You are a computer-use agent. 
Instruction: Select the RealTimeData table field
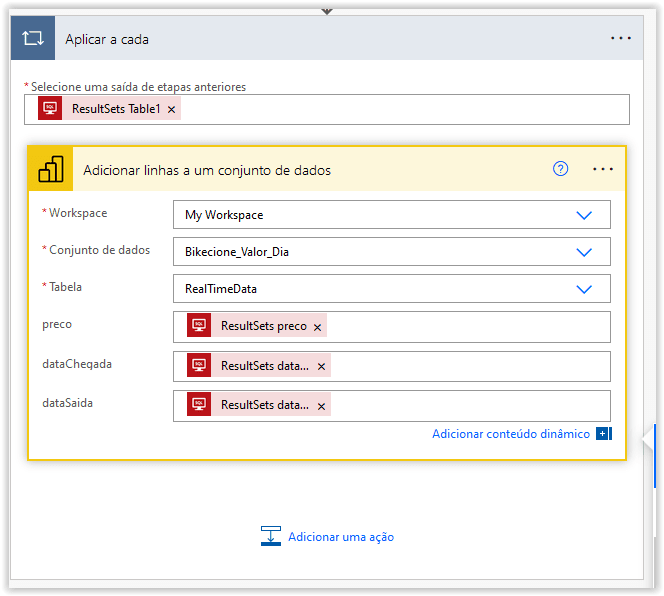tap(392, 288)
